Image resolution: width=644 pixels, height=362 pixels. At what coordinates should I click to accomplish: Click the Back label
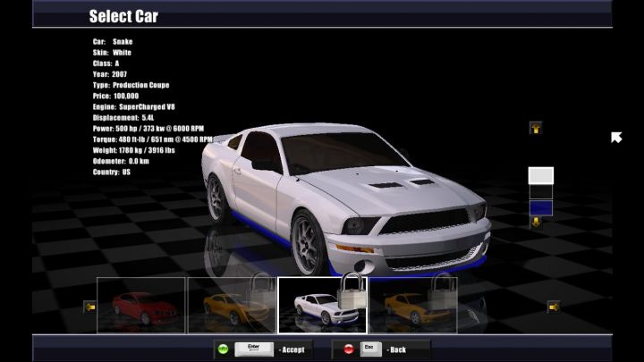pyautogui.click(x=397, y=349)
